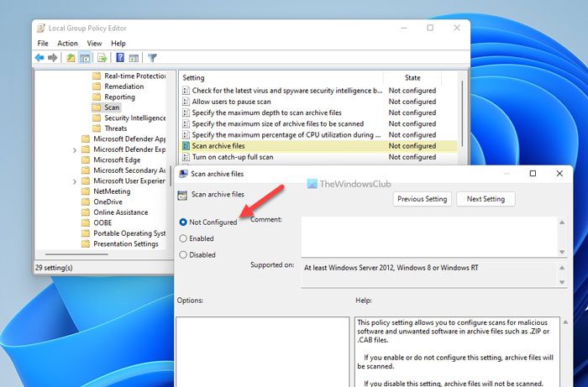Expand the Microsoft Defender Exp tree node
The width and height of the screenshot is (588, 387).
pyautogui.click(x=74, y=150)
